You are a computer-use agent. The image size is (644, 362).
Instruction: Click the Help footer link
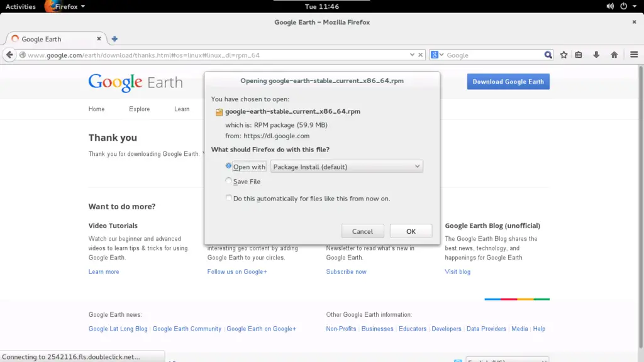pyautogui.click(x=539, y=329)
